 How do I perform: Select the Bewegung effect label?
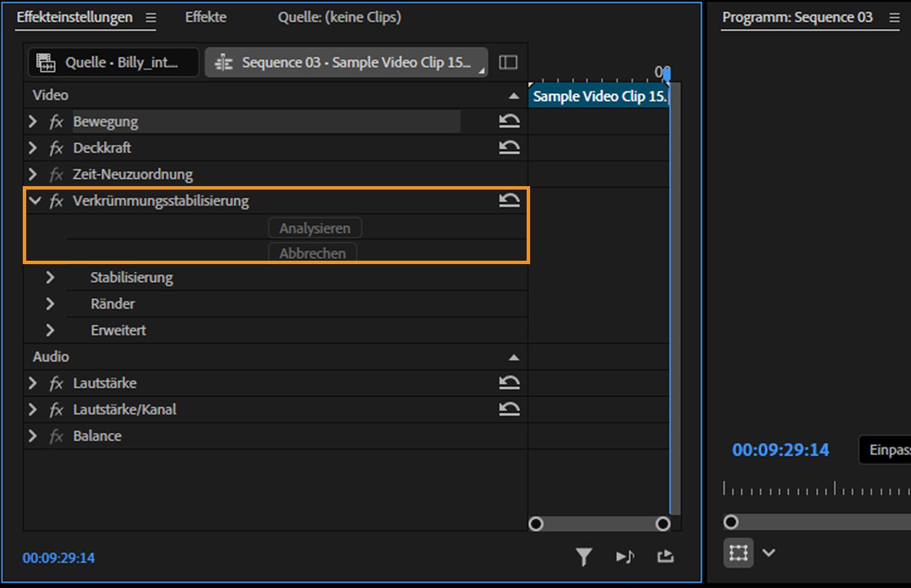(105, 121)
